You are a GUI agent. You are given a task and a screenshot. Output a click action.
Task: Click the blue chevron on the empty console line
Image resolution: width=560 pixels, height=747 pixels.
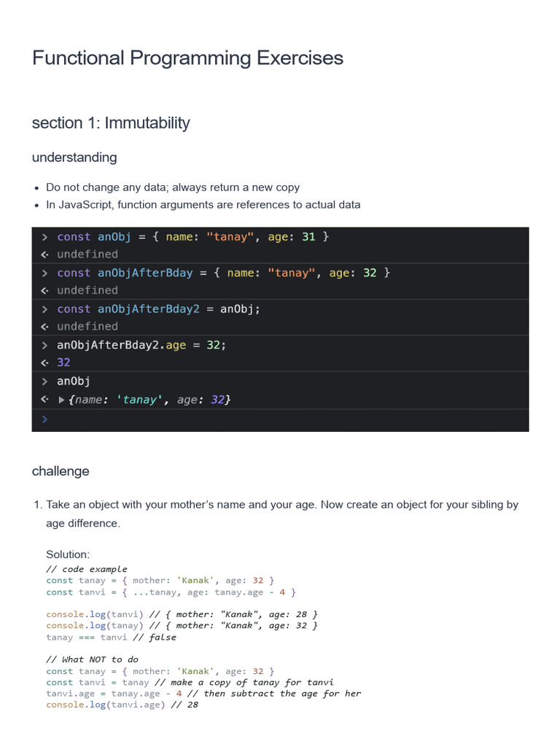tap(44, 419)
